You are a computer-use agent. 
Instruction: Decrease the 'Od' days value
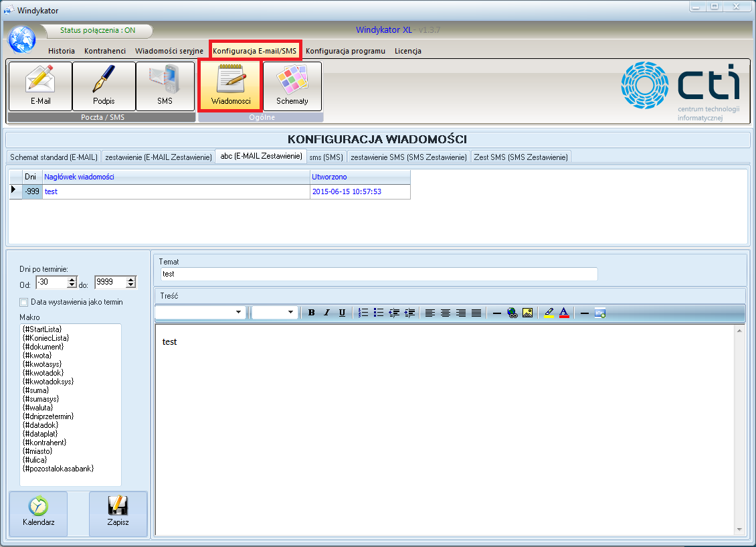72,285
